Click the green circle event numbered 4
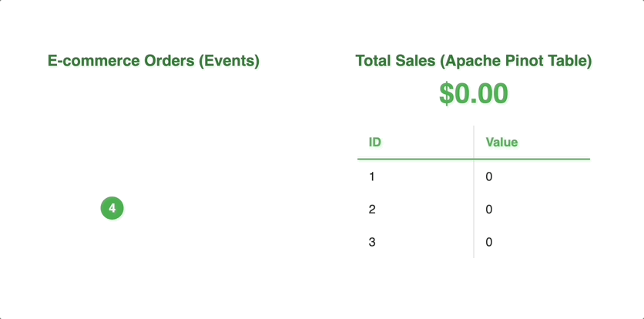 [112, 208]
